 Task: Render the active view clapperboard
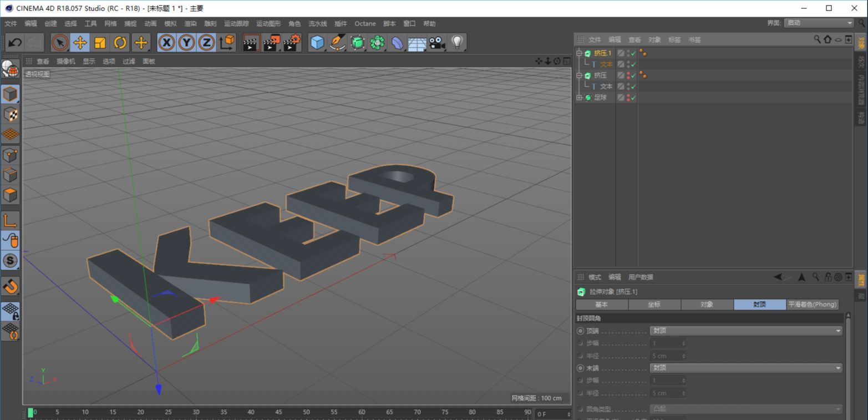251,43
